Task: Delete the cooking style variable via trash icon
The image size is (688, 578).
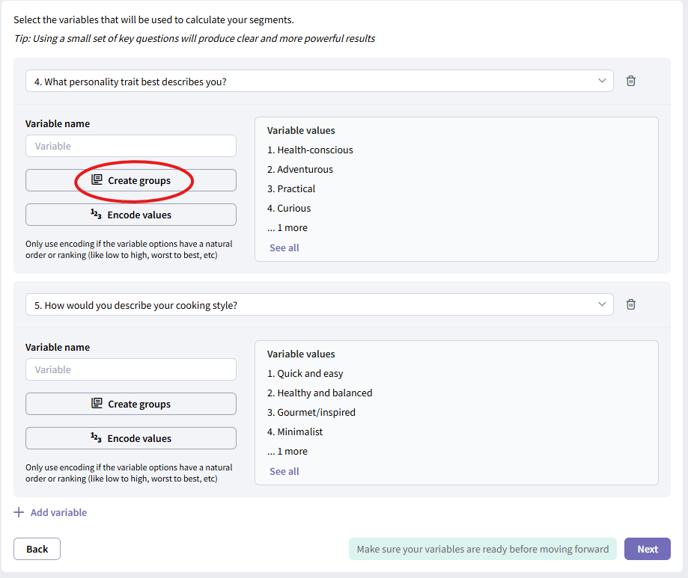Action: pos(630,305)
